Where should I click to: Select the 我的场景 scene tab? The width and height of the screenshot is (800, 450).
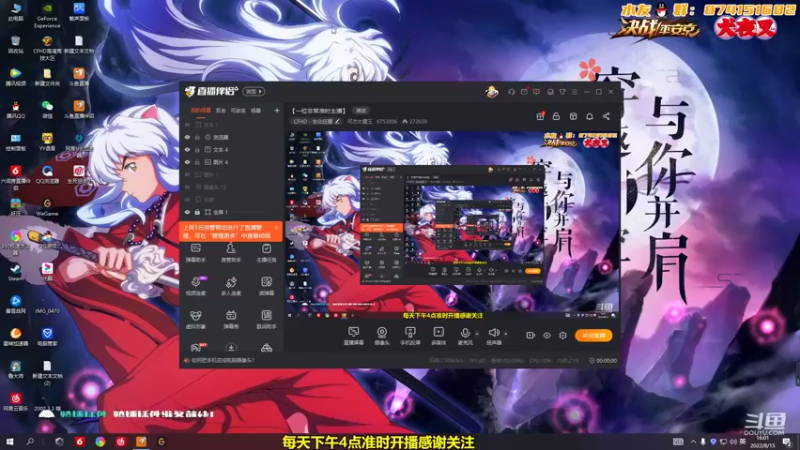201,110
